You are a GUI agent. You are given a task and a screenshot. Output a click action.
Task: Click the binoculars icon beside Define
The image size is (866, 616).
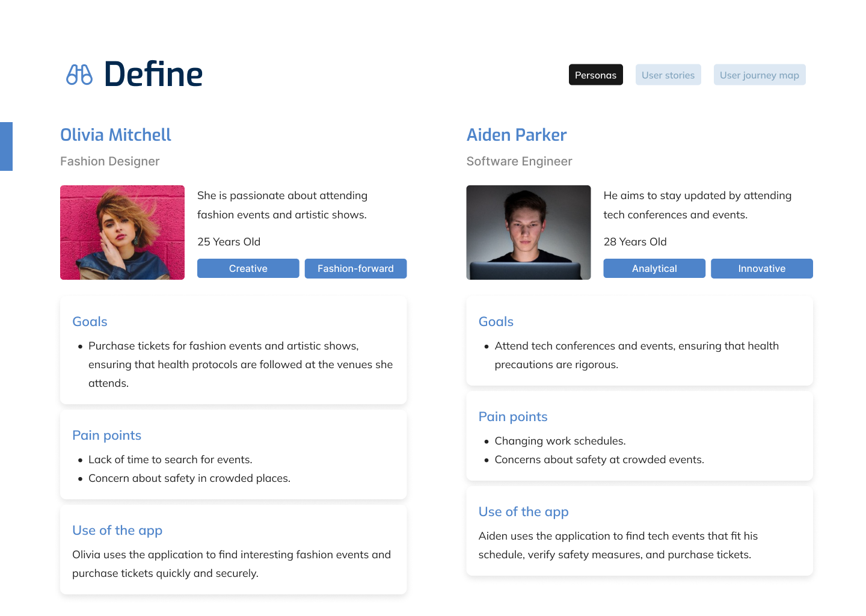tap(79, 75)
